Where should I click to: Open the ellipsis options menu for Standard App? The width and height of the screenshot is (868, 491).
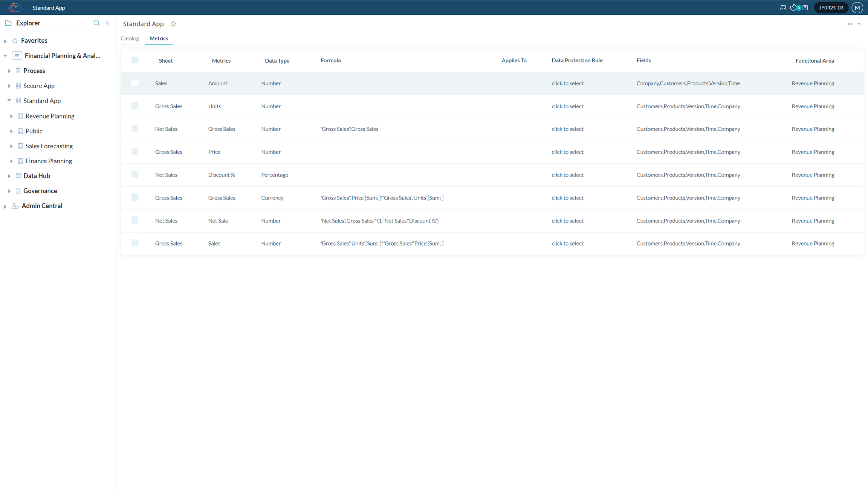click(x=850, y=23)
